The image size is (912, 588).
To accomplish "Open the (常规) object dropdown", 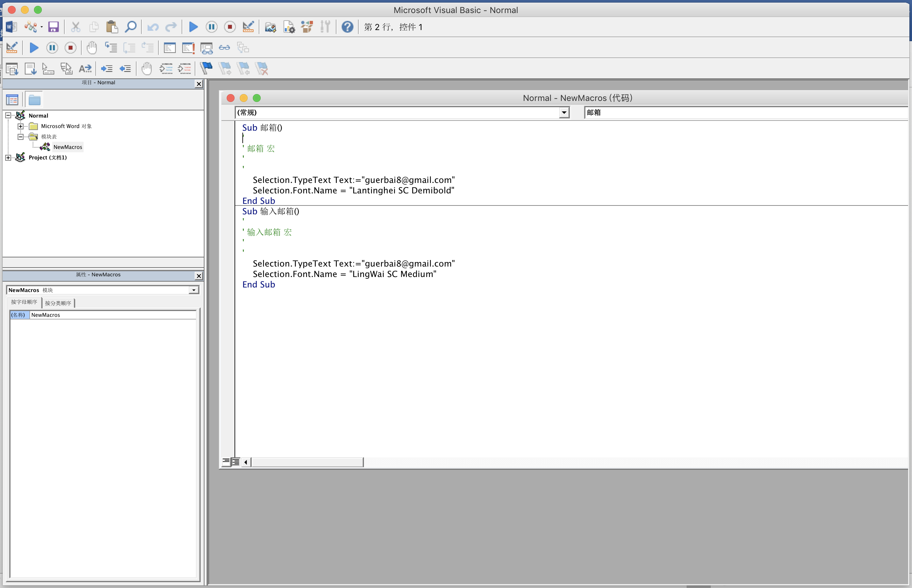I will [564, 113].
